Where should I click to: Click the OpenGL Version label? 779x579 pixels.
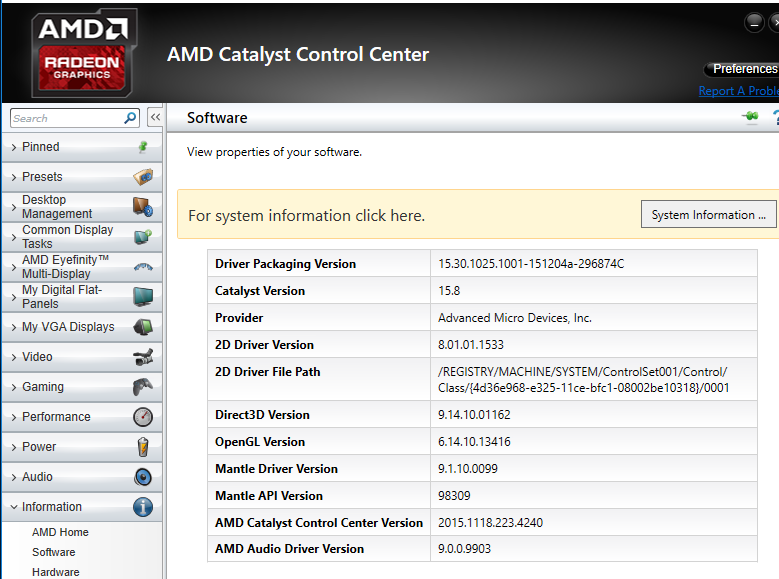tap(260, 441)
